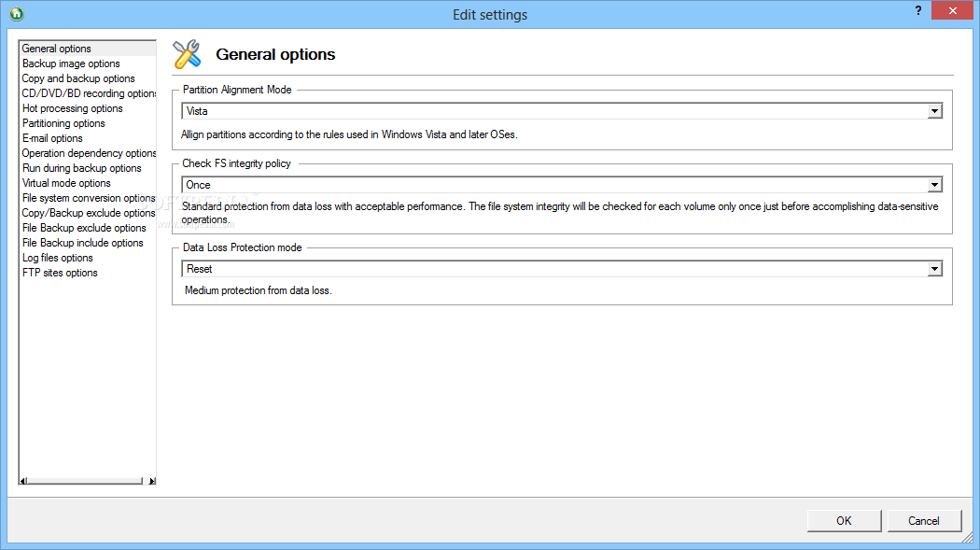Click the Cancel button
The width and height of the screenshot is (980, 550).
coord(924,521)
